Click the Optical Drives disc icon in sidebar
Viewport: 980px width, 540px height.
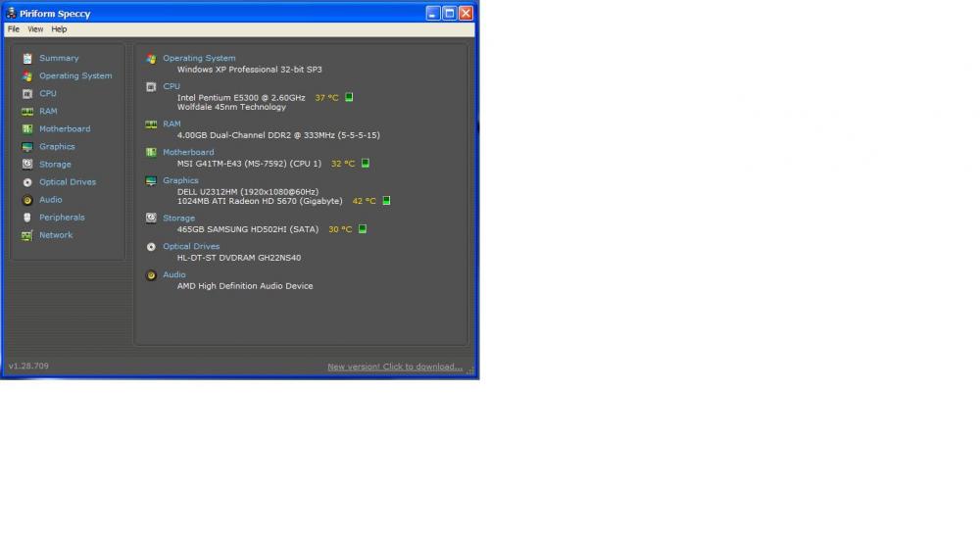tap(27, 182)
